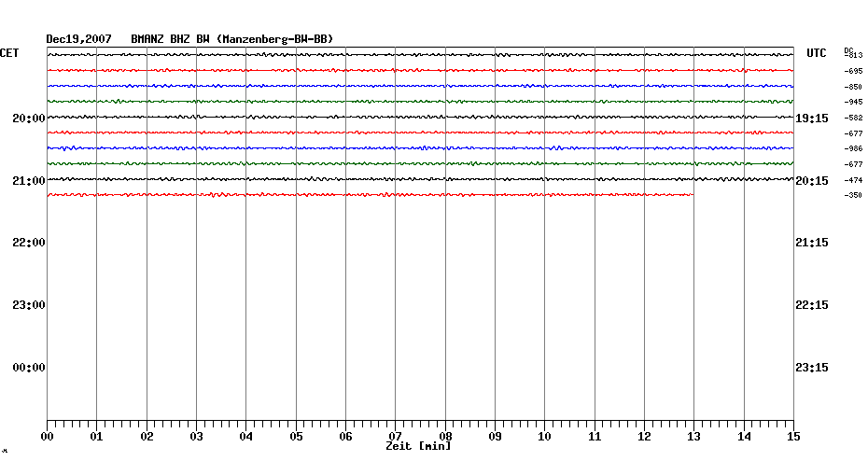The image size is (868, 461).
Task: Click minute tick label 14
Action: [x=744, y=437]
